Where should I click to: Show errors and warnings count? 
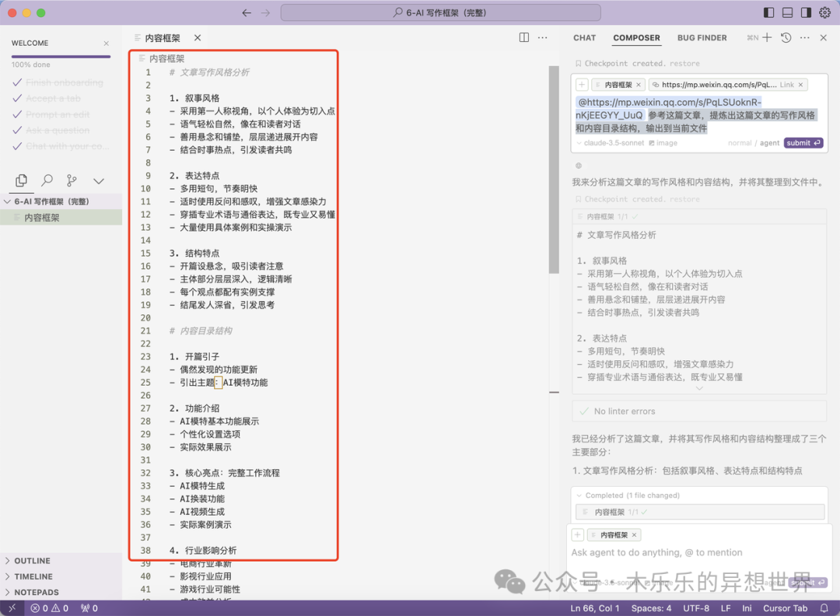(x=49, y=608)
